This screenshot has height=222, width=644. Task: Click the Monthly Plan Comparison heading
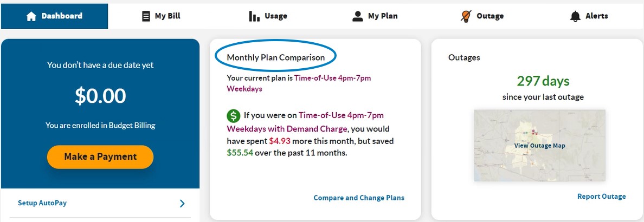tap(276, 57)
